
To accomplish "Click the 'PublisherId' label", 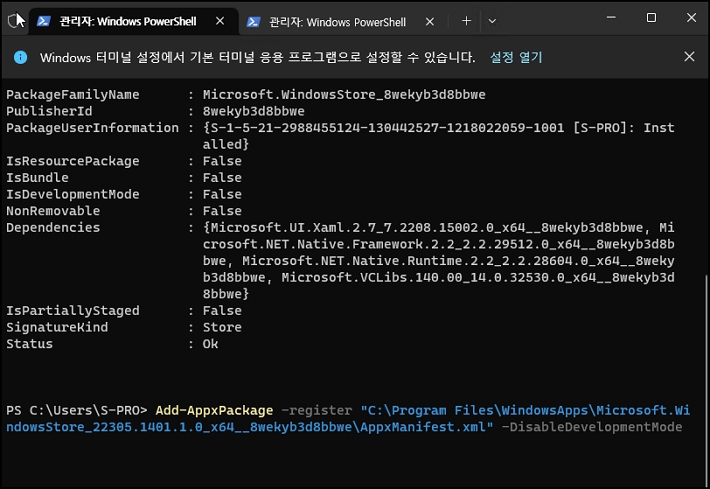I will pos(49,111).
